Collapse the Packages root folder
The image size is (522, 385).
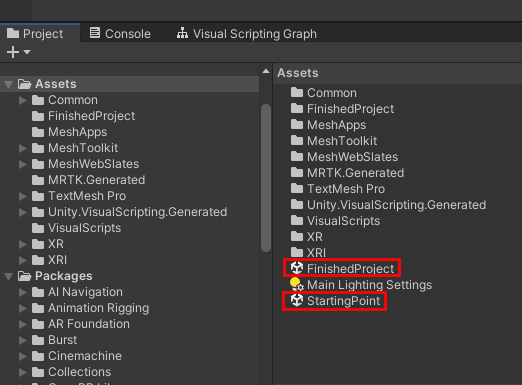9,276
